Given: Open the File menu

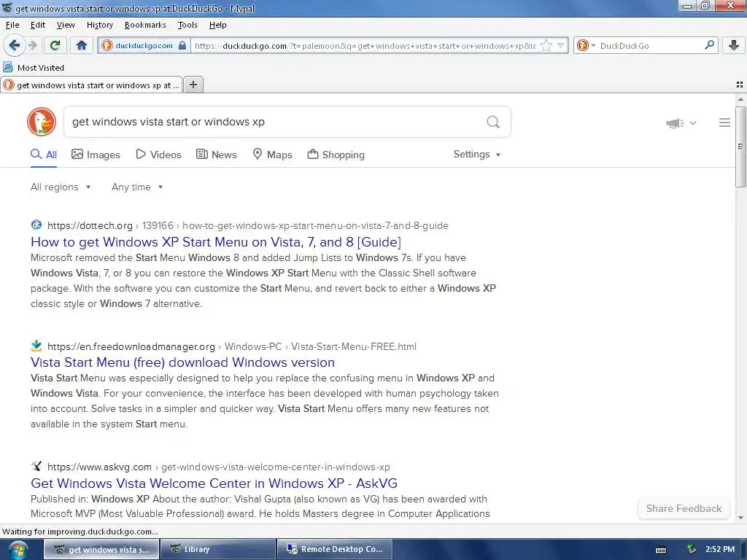Looking at the screenshot, I should (x=12, y=25).
